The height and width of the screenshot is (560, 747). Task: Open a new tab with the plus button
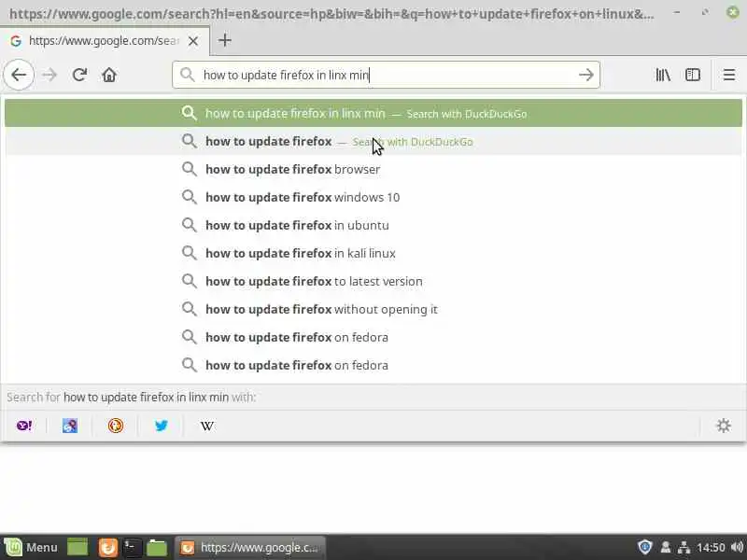coord(225,40)
